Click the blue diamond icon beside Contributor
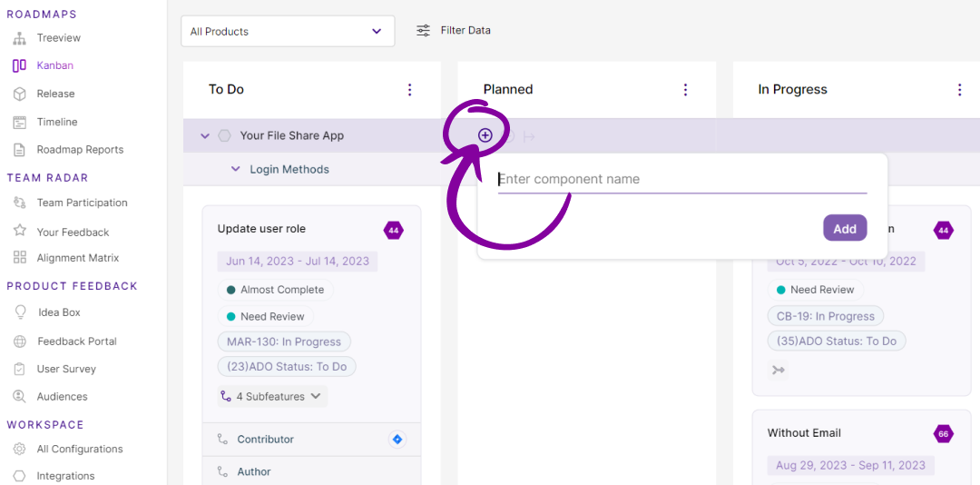This screenshot has width=980, height=485. pyautogui.click(x=397, y=440)
